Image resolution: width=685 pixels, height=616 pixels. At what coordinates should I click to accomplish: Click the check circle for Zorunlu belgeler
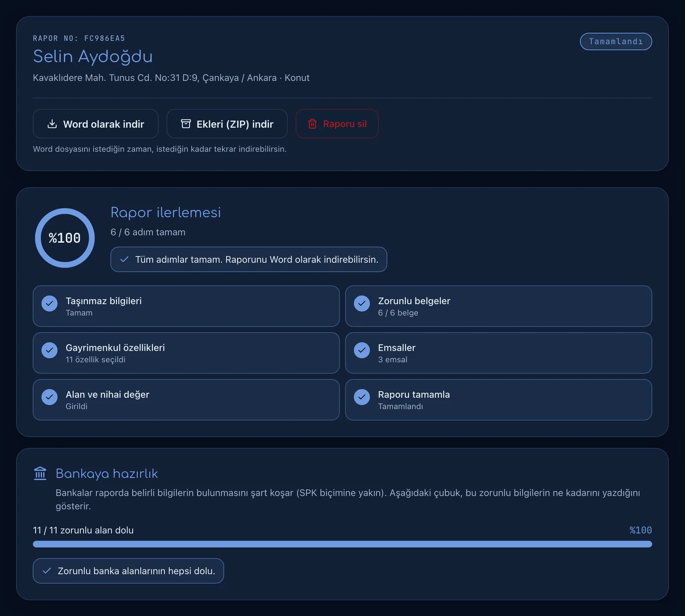coord(362,303)
